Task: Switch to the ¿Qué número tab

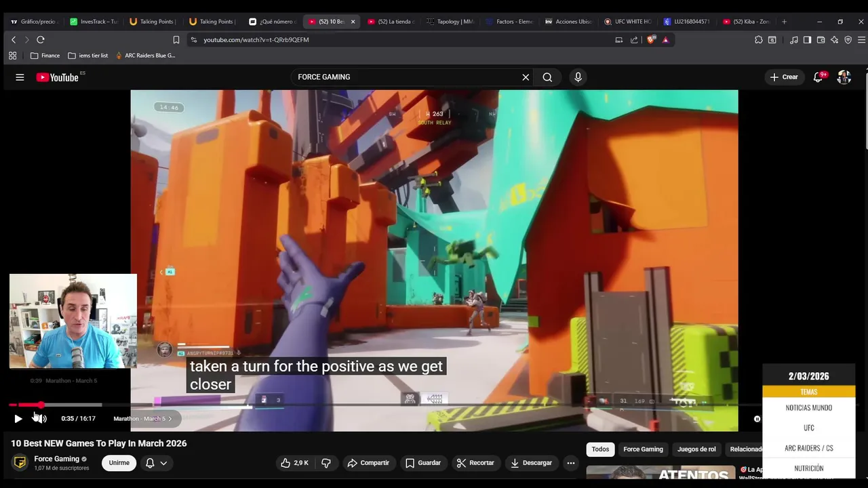Action: pos(273,22)
